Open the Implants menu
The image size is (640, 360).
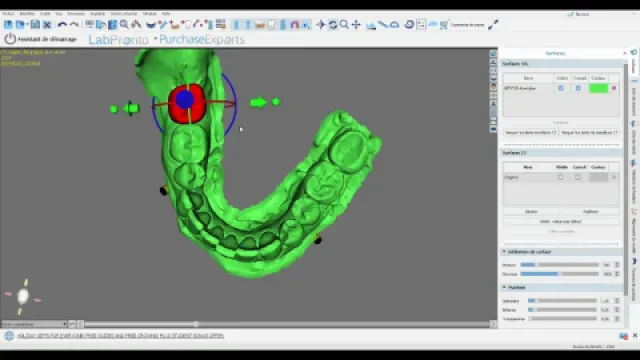coord(98,14)
